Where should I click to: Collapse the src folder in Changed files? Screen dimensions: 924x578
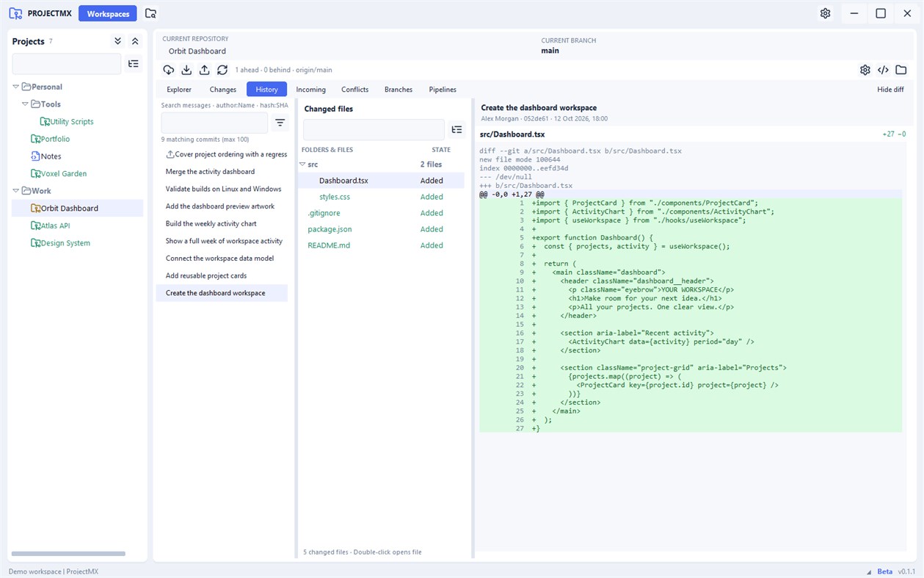(x=302, y=165)
